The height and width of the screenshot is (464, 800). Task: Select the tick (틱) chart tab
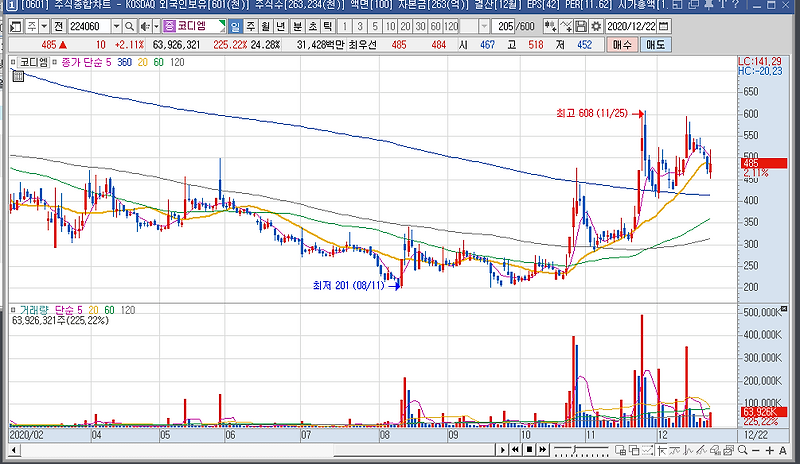(328, 26)
